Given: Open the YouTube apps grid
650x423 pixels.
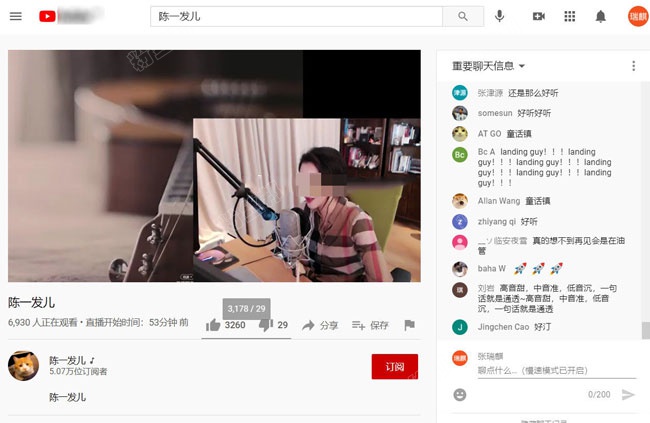Looking at the screenshot, I should coord(570,17).
